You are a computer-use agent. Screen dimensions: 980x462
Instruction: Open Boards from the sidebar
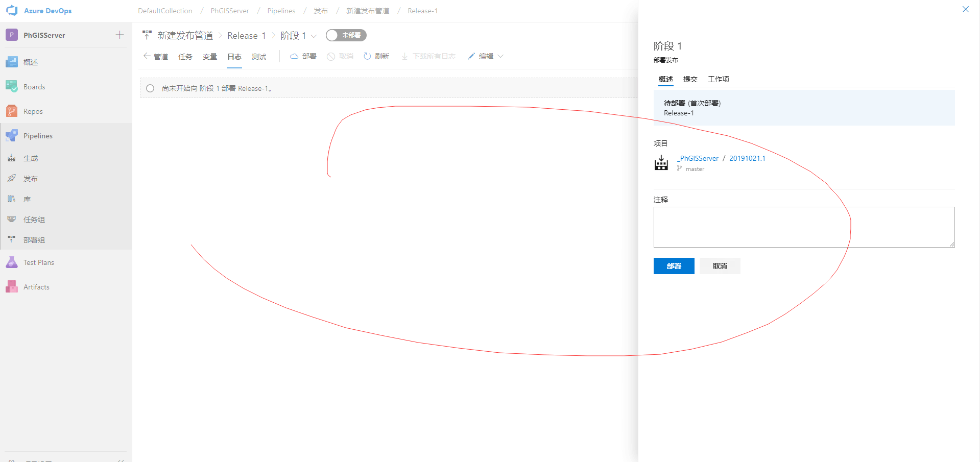pyautogui.click(x=34, y=87)
